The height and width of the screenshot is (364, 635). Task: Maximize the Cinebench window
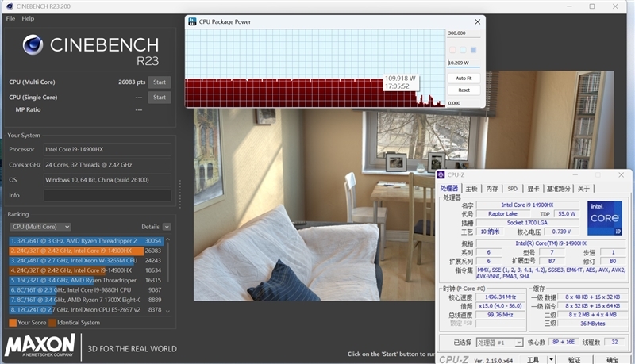591,6
